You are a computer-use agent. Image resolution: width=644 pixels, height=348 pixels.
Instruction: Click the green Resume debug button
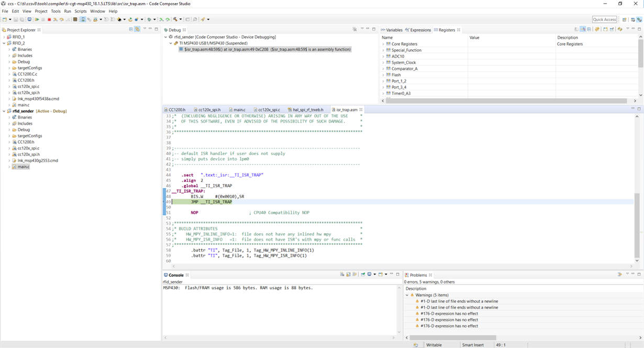[x=37, y=19]
